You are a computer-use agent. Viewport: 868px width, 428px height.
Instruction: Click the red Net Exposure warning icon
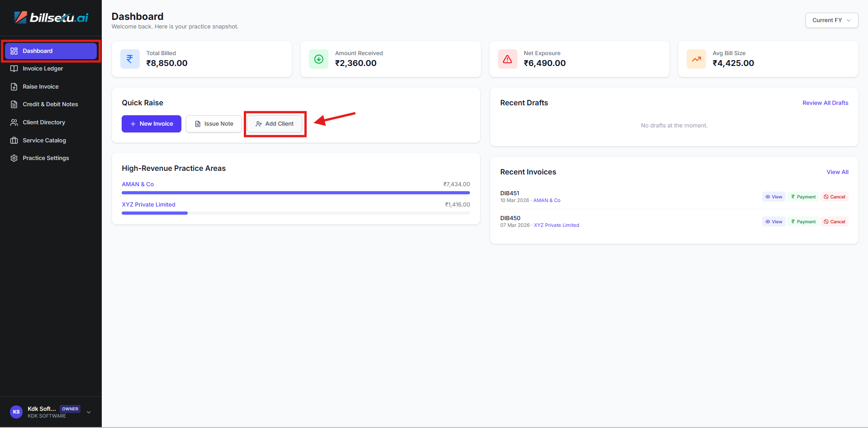(x=507, y=59)
